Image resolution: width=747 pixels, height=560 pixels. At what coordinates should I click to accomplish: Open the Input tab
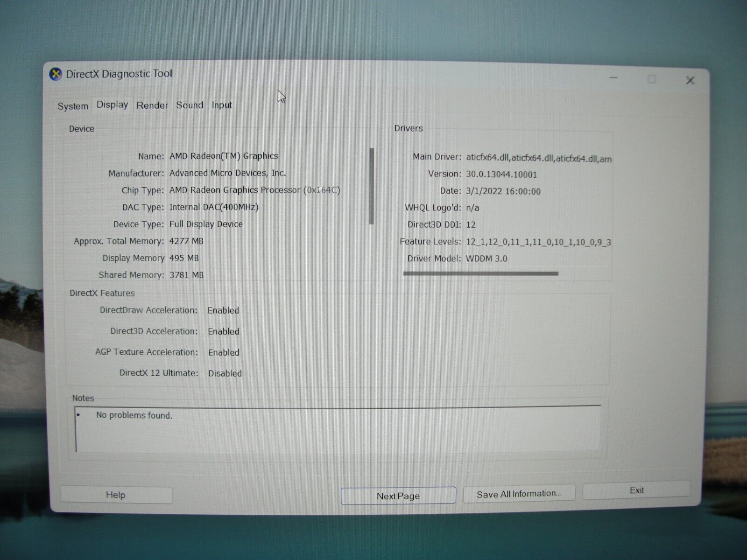(222, 105)
